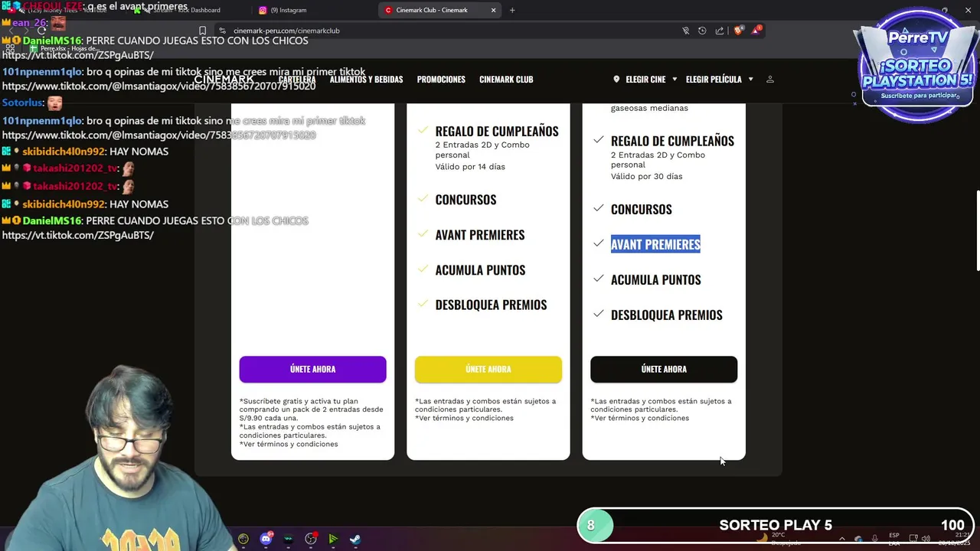
Task: Open Discord from the taskbar
Action: [266, 539]
